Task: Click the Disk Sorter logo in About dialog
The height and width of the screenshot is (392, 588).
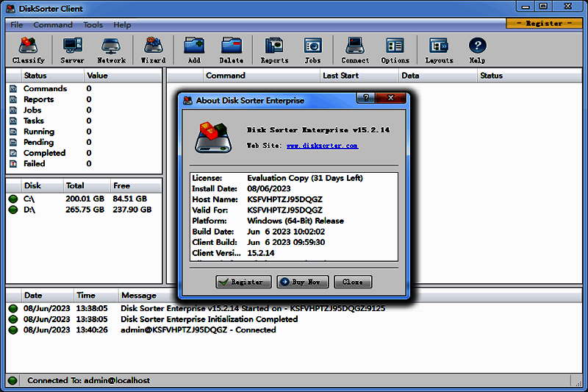Action: click(x=213, y=137)
